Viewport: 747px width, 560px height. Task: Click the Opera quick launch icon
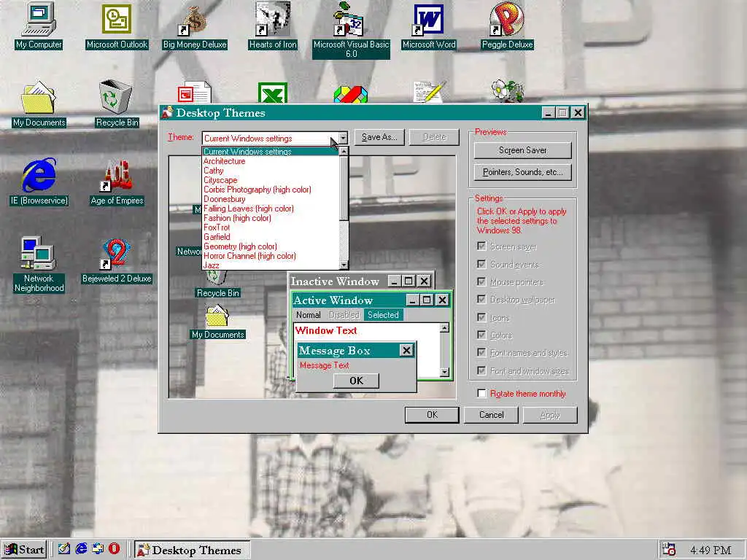pyautogui.click(x=115, y=548)
